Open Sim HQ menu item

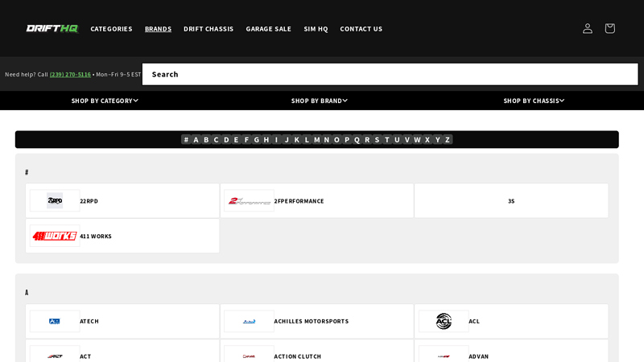pyautogui.click(x=316, y=29)
